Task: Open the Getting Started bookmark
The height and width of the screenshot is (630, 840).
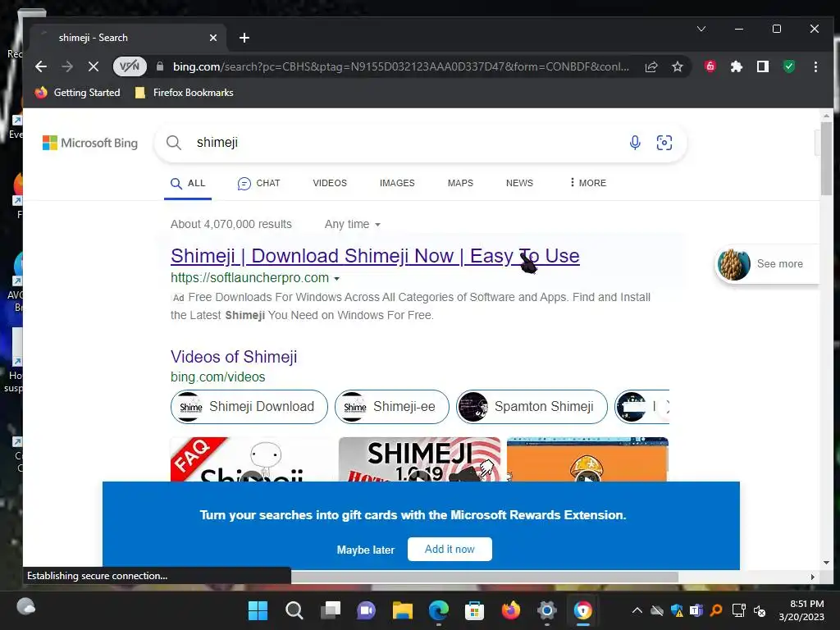Action: (77, 93)
